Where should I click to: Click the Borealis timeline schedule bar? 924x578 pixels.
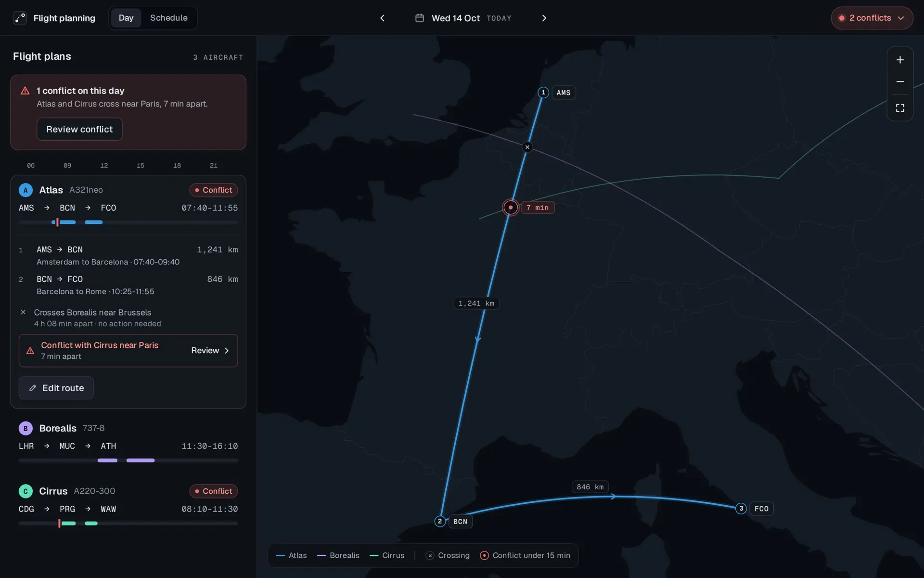tap(128, 460)
